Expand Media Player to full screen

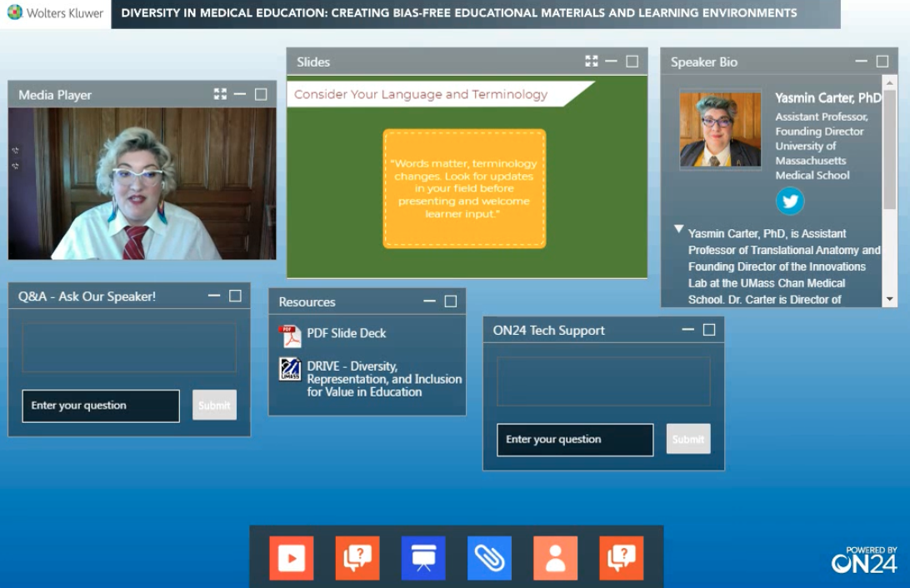point(220,95)
